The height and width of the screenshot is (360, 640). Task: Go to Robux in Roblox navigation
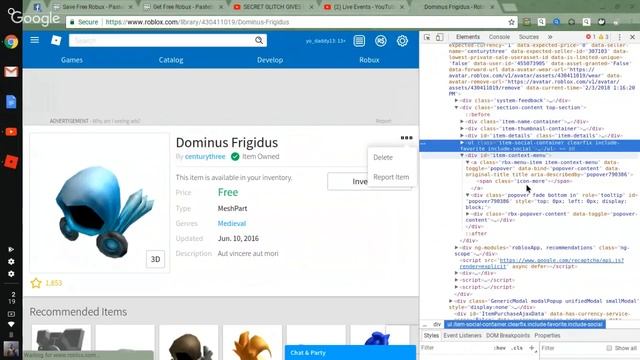(369, 60)
